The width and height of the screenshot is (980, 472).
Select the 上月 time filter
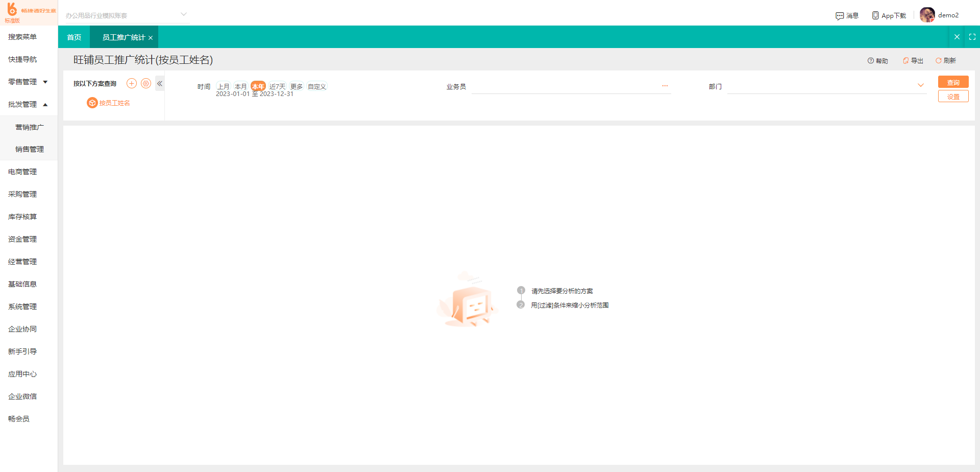click(x=224, y=86)
